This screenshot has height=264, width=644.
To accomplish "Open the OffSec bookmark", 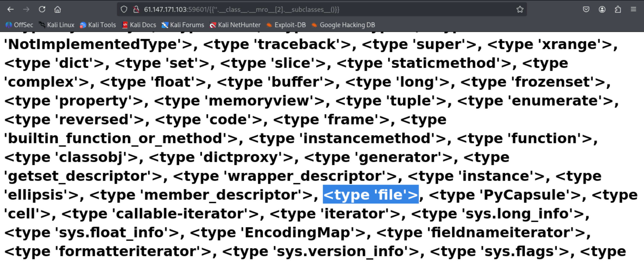I will (19, 25).
